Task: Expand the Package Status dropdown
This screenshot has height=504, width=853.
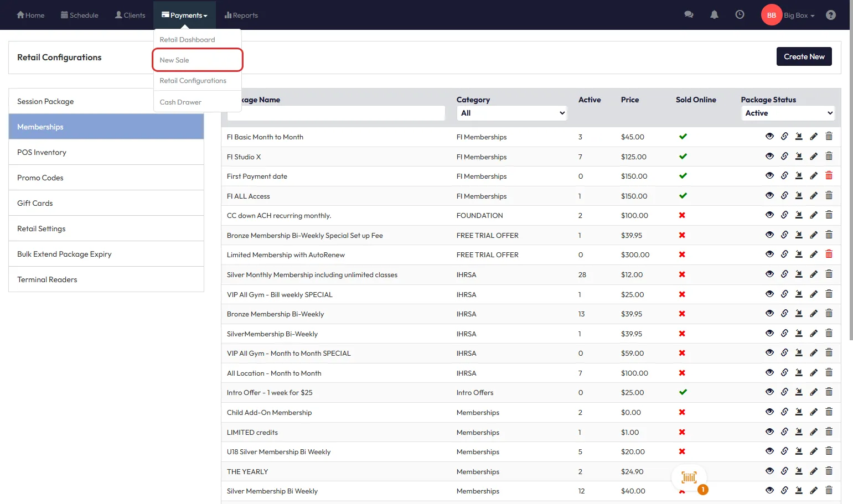Action: pos(788,113)
